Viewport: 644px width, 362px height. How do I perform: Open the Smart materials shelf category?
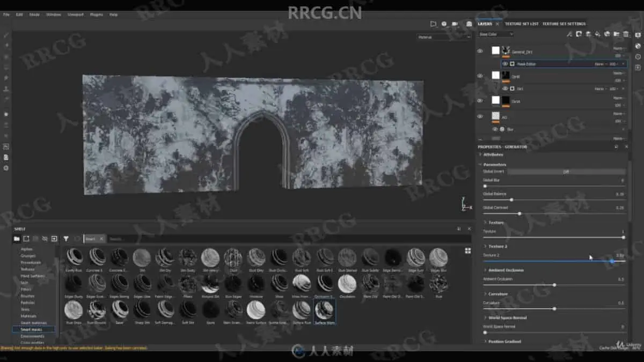point(33,323)
